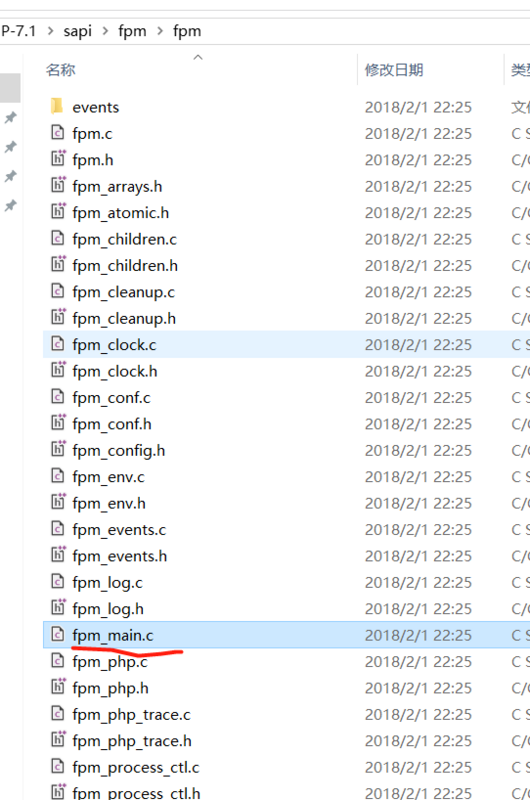
Task: Select the fpm_process_ctl.c file row
Action: 286,767
